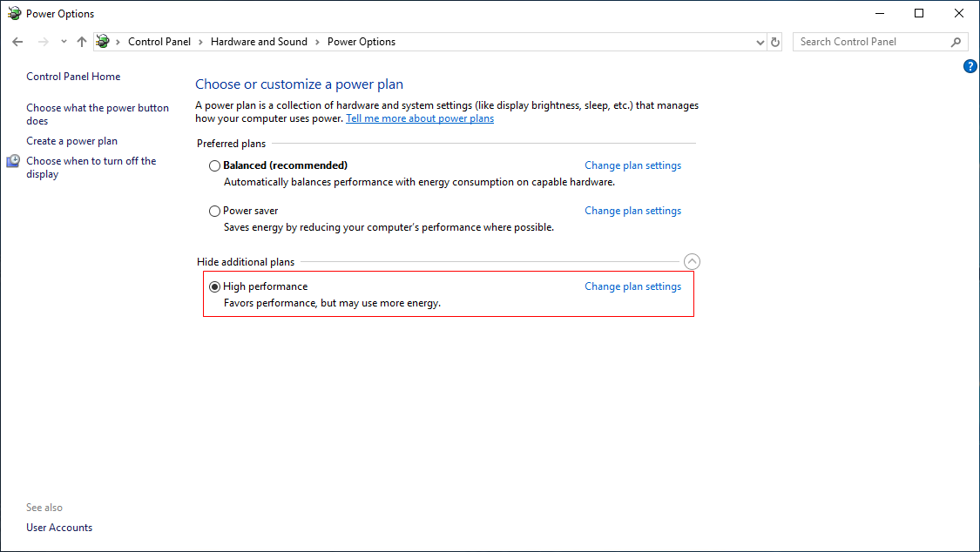
Task: Click Control Panel breadcrumb item
Action: pos(159,42)
